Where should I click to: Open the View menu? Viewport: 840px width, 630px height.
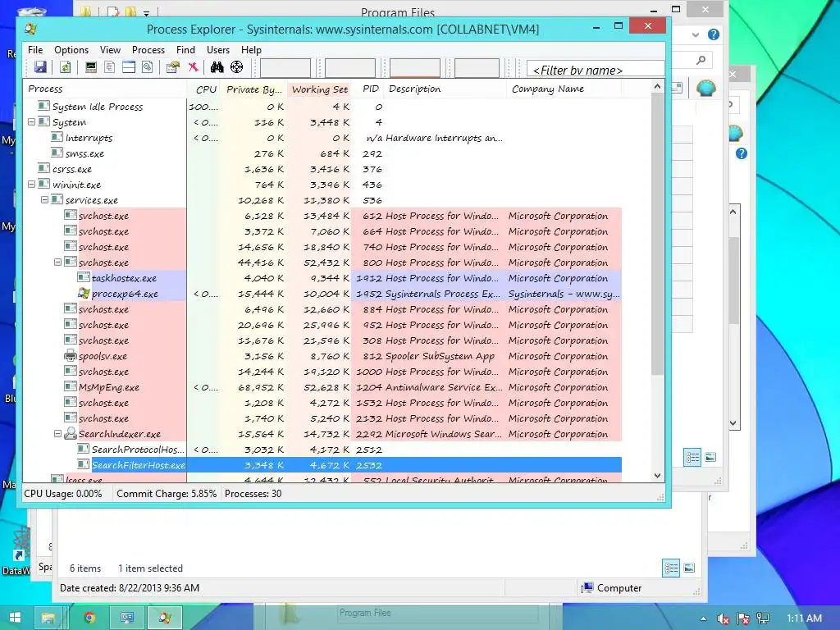(110, 50)
